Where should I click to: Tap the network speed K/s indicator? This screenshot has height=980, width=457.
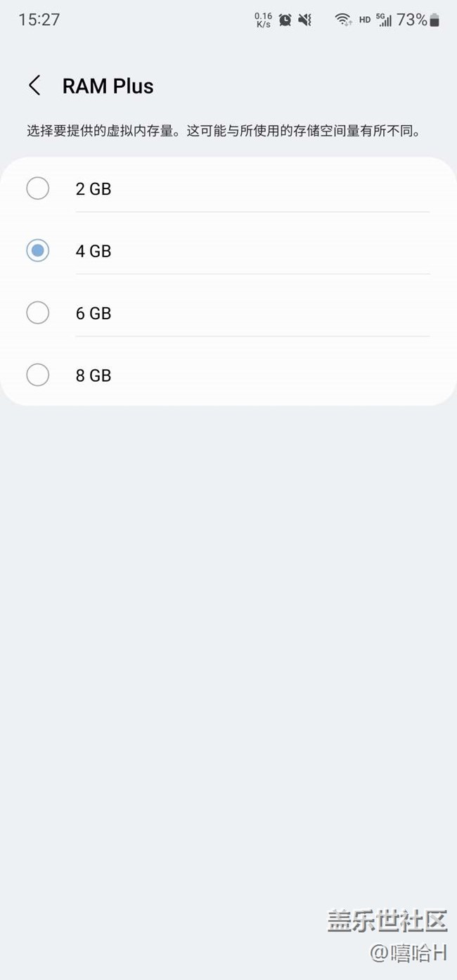tap(264, 20)
